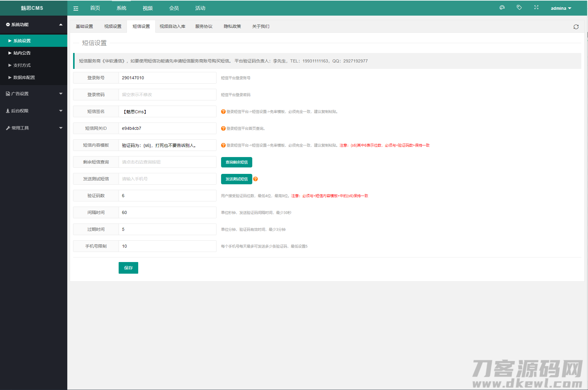The image size is (588, 390).
Task: Click the 查询剩余短信 button
Action: pyautogui.click(x=236, y=162)
